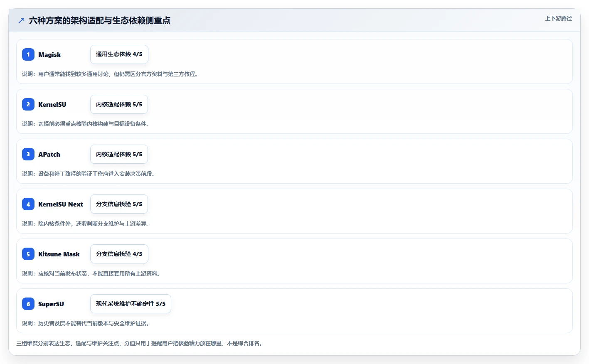
Task: Click the APatch note about 设备和补丁路径
Action: [89, 174]
